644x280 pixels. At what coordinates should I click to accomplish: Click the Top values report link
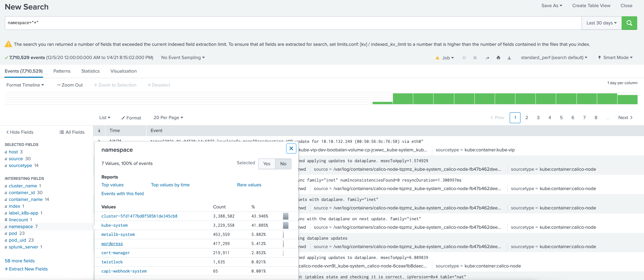pos(112,185)
